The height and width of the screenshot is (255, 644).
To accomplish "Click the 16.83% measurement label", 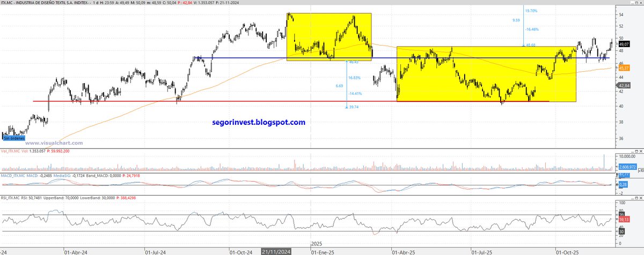I will click(355, 78).
